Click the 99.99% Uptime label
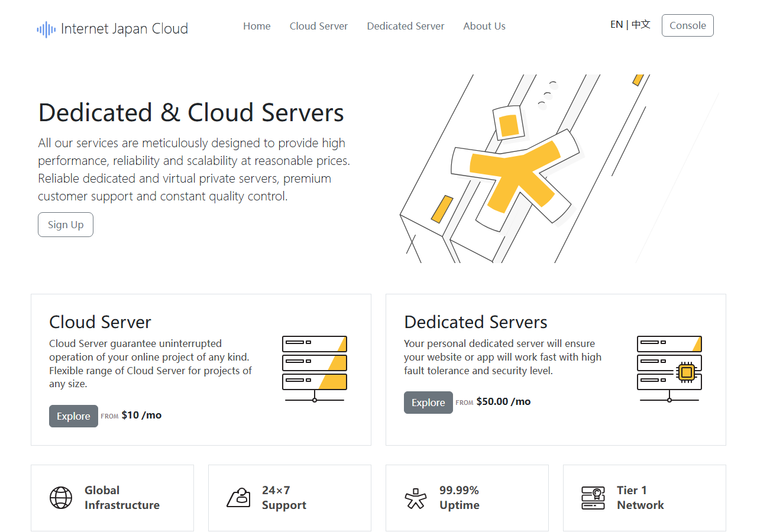Viewport: 757px width, 532px height. (x=460, y=498)
